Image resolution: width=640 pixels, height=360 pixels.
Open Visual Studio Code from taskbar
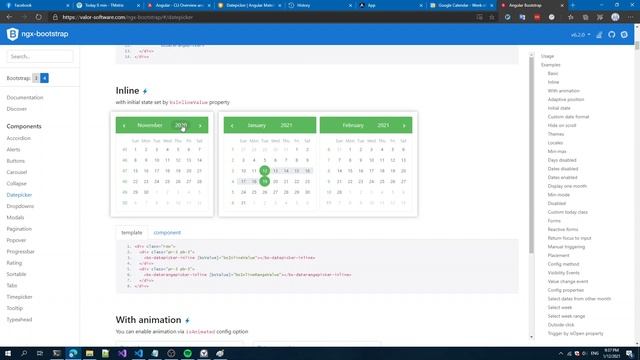pyautogui.click(x=138, y=353)
